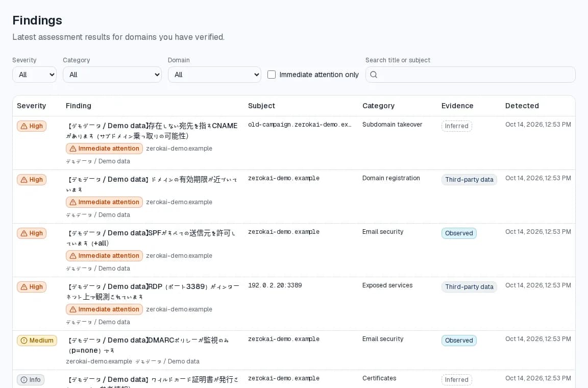The width and height of the screenshot is (588, 388).
Task: Click the Search title or subject field
Action: 470,75
